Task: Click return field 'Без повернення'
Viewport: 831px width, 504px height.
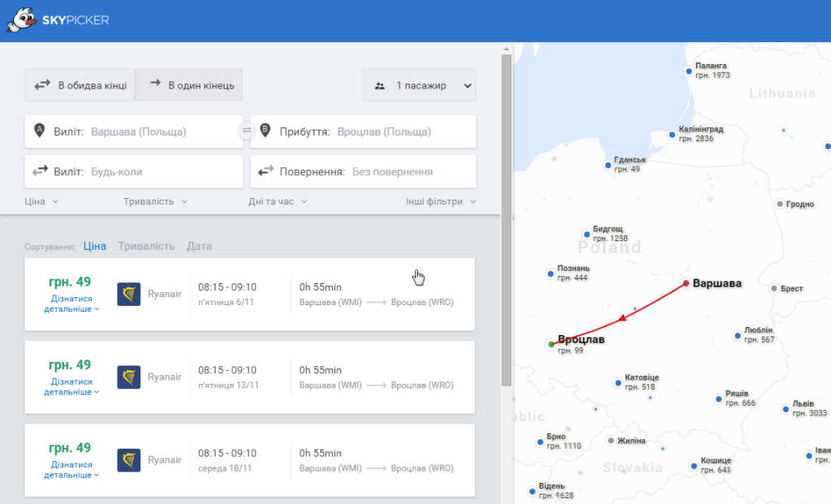Action: [363, 172]
